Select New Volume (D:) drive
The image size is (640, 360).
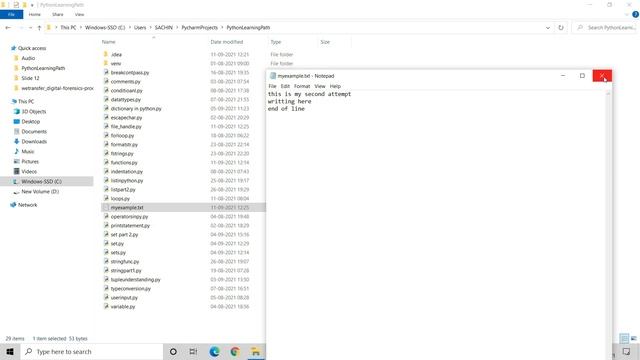[40, 191]
